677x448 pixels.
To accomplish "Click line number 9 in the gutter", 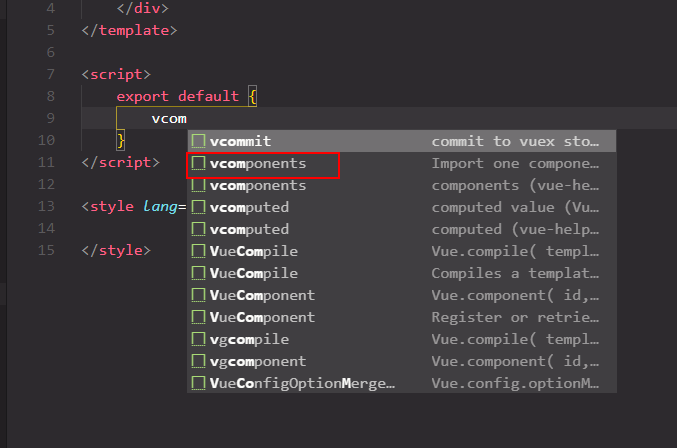I will [51, 118].
